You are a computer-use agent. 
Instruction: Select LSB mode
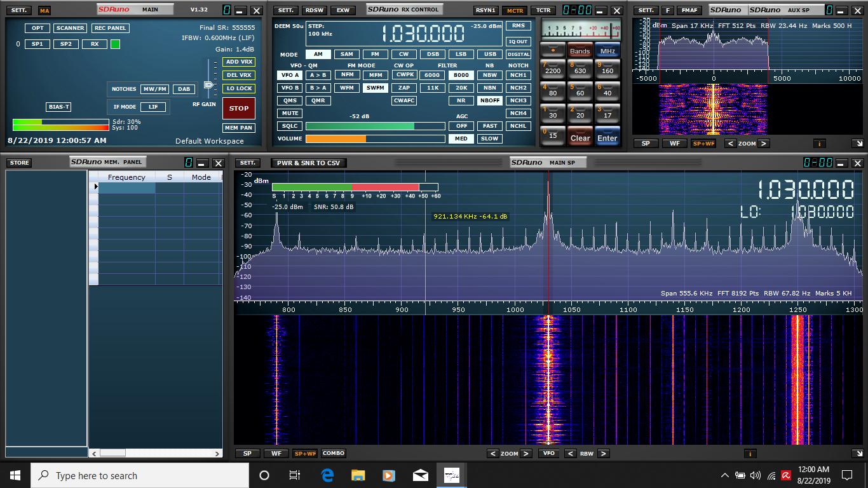coord(461,55)
